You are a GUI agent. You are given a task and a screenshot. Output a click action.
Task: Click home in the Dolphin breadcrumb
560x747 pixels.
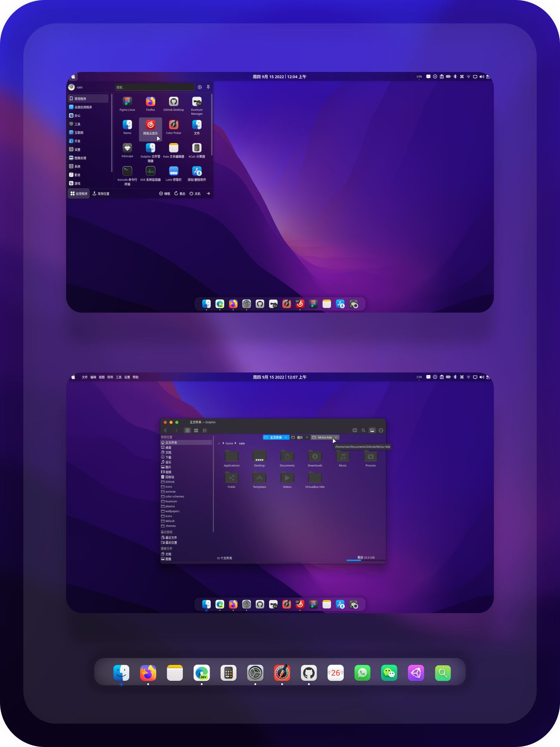tap(229, 443)
